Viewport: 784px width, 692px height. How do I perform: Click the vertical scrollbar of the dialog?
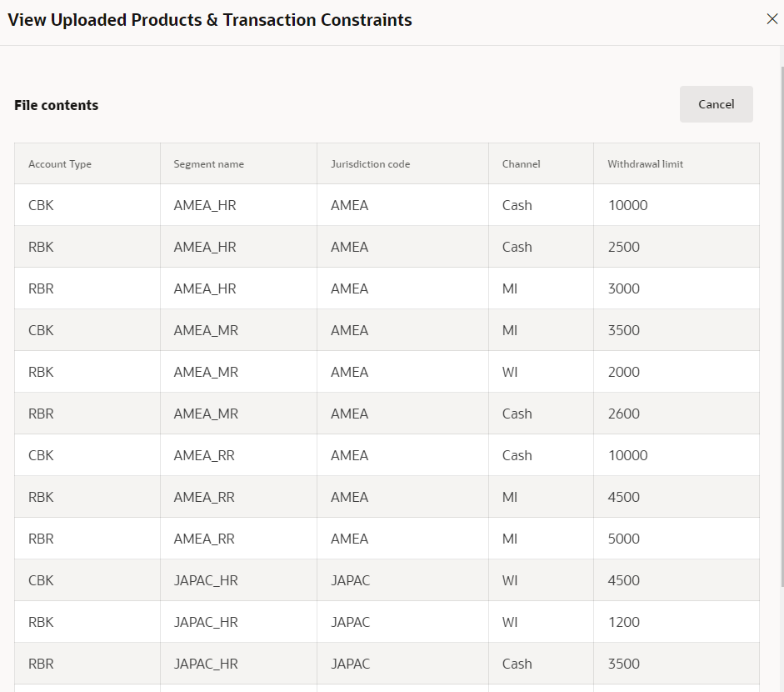pyautogui.click(x=782, y=325)
